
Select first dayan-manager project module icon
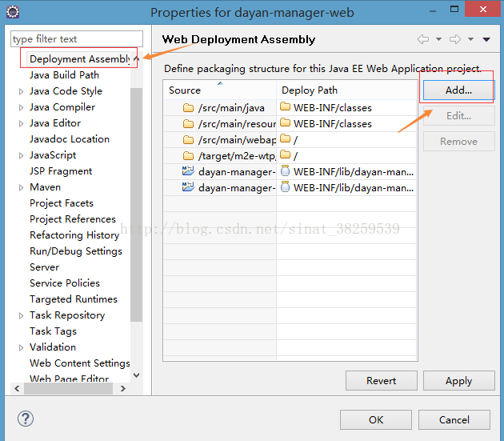[188, 170]
